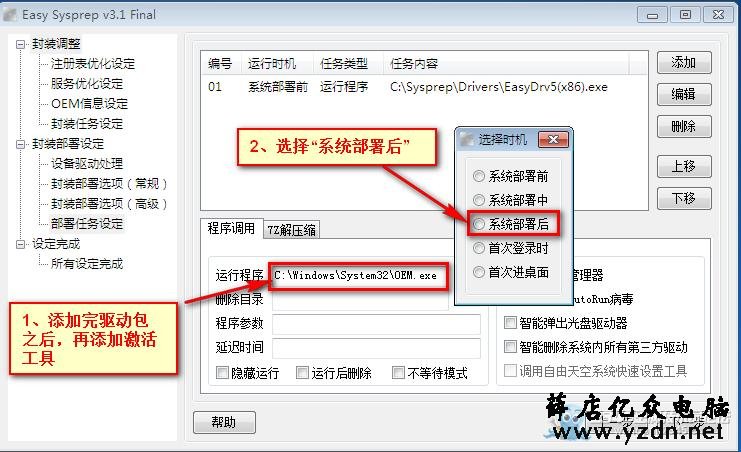Click the 运行程序 path input field
The width and height of the screenshot is (741, 452).
click(x=359, y=276)
